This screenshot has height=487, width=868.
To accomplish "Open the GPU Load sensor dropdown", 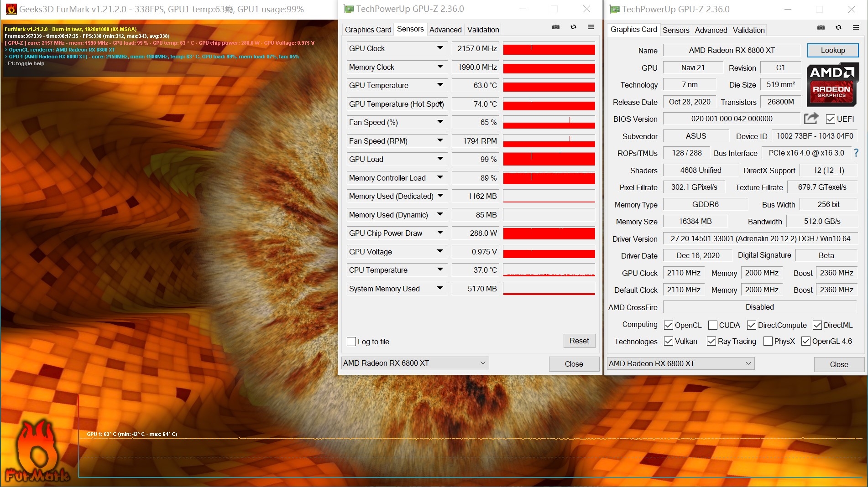I will (x=440, y=159).
